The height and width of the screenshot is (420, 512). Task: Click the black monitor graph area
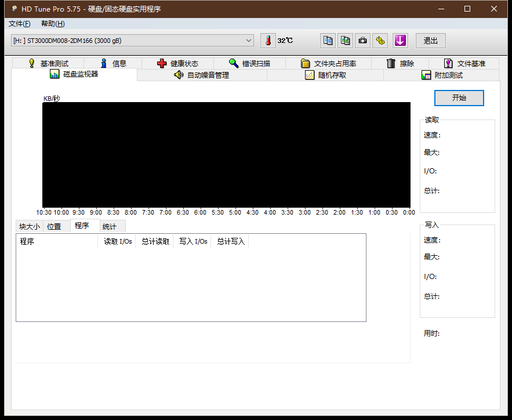click(x=226, y=155)
